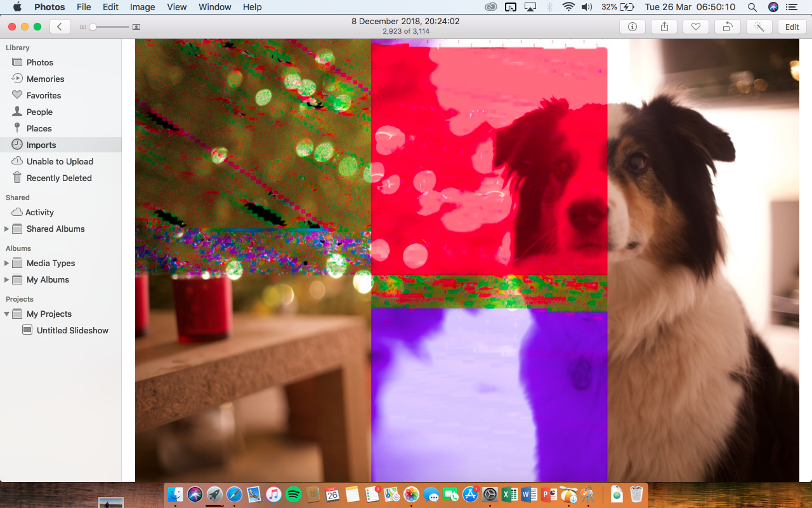Launch Microsoft Excel from Dock
Image resolution: width=812 pixels, height=508 pixels.
tap(509, 494)
